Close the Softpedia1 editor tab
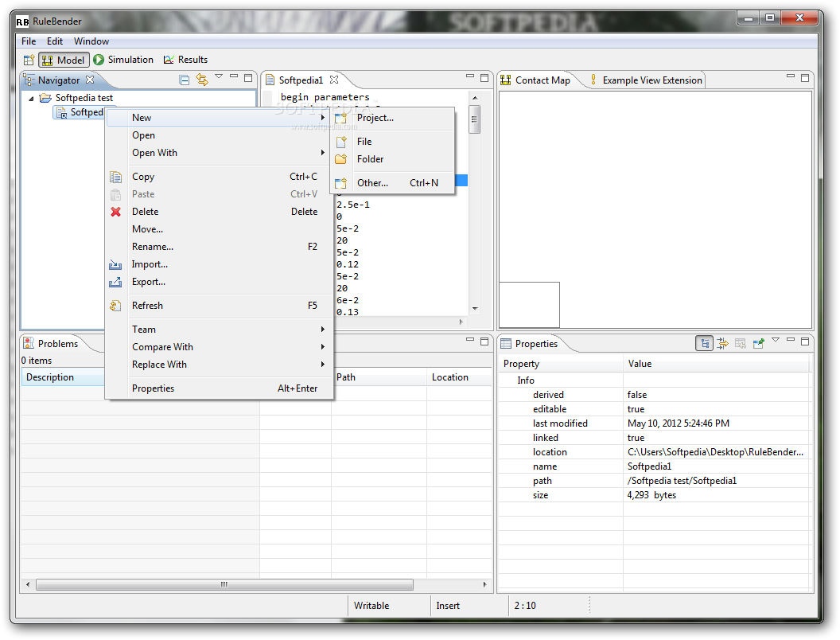Screen dimensions: 840x640 pos(334,80)
